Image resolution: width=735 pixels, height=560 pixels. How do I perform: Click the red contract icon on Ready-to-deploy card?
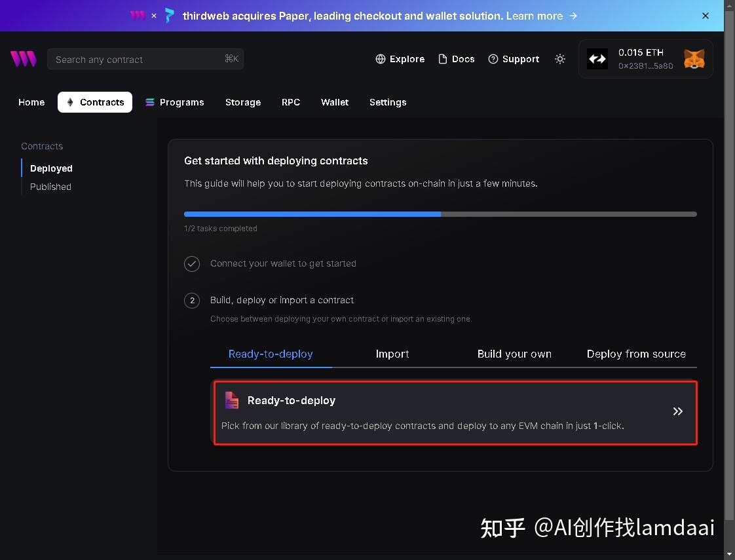coord(231,400)
